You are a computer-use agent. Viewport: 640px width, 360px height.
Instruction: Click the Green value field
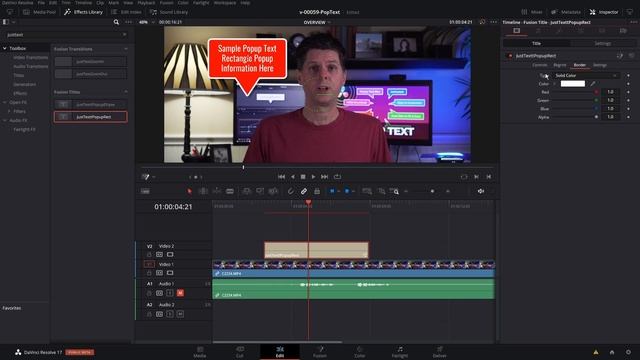click(x=611, y=100)
